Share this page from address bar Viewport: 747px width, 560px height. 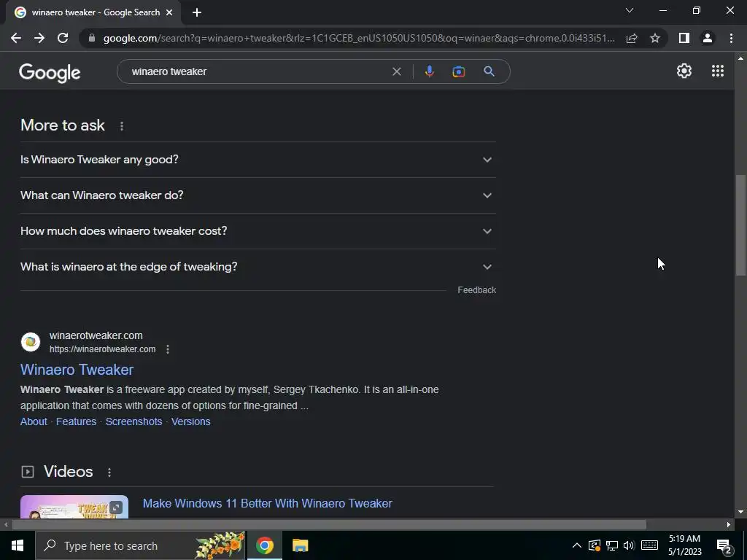(x=632, y=38)
